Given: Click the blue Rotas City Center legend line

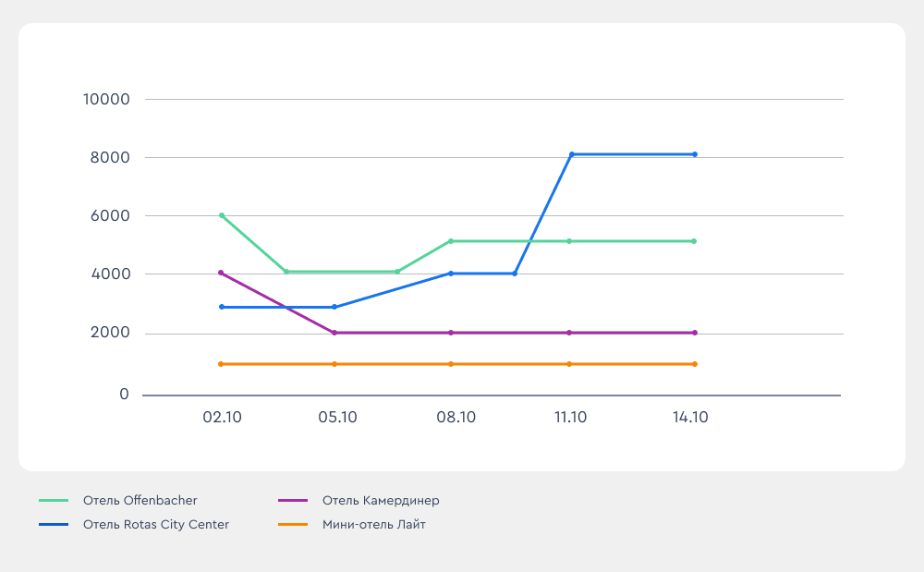Looking at the screenshot, I should [x=54, y=525].
